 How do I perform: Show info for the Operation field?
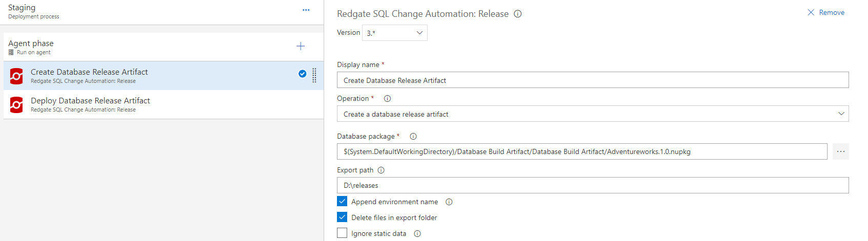point(387,99)
